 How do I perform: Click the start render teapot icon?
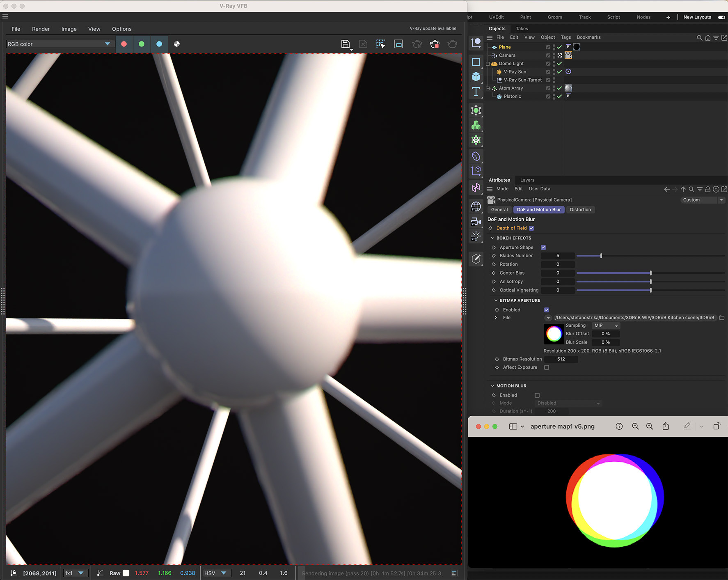click(452, 44)
